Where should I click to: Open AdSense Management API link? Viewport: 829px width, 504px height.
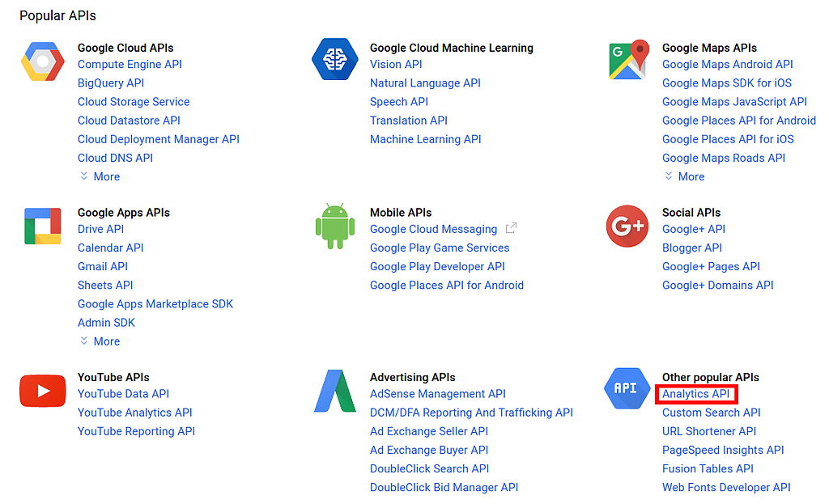click(437, 394)
